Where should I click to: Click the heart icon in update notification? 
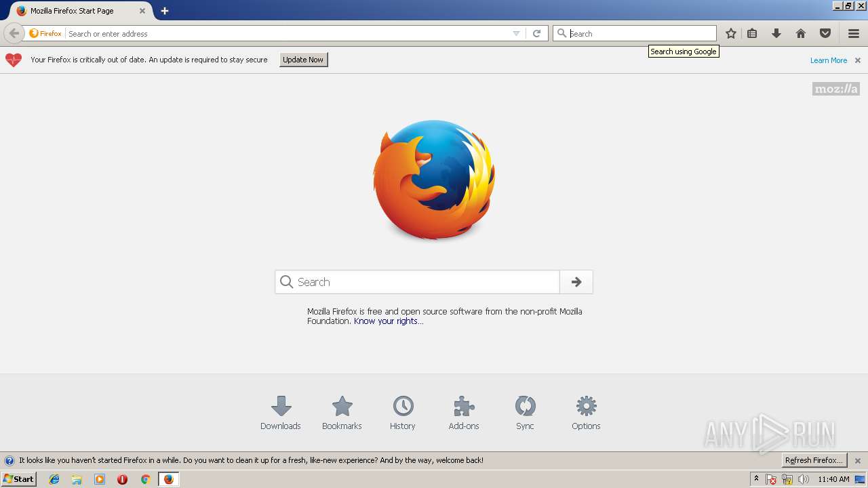tap(14, 60)
